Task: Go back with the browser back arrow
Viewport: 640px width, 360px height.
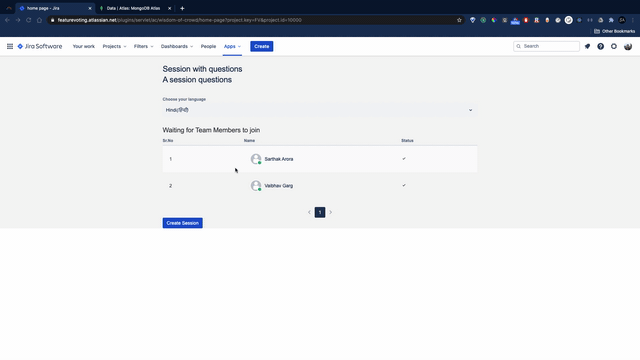Action: [x=7, y=20]
